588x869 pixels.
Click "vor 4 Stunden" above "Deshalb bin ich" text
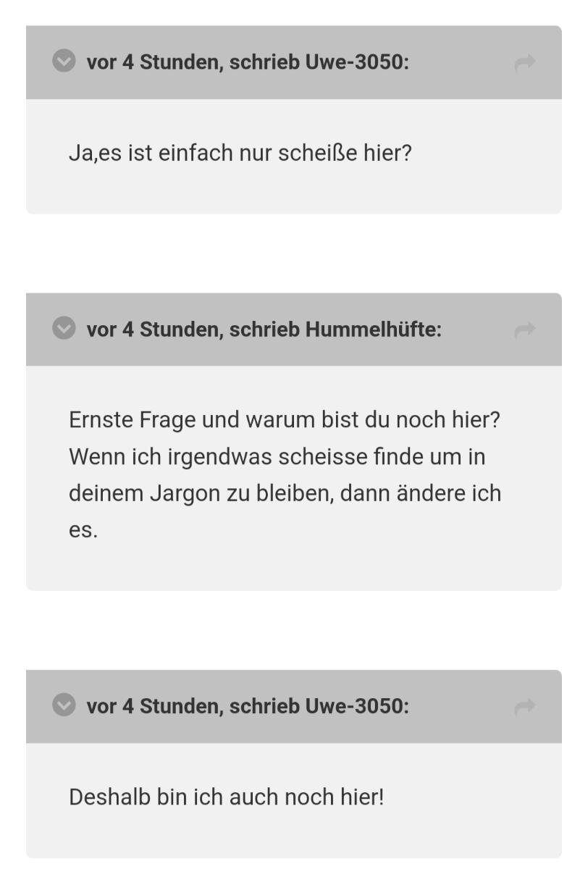pos(154,706)
